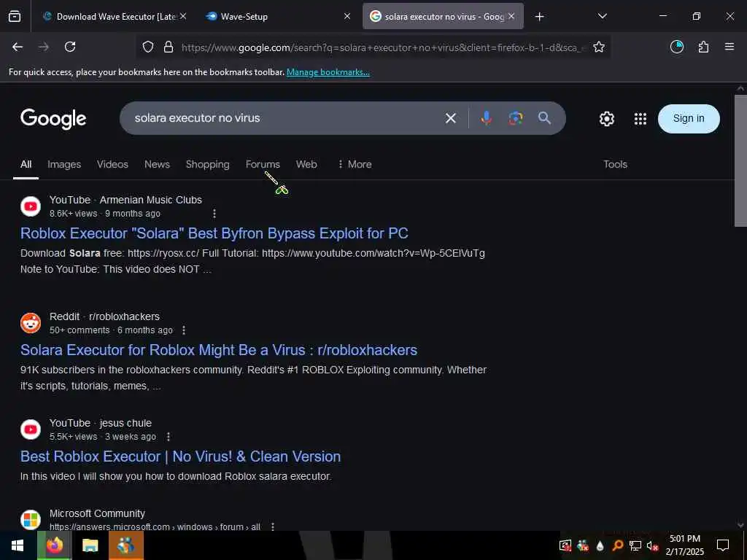Select the Videos search tab
The image size is (747, 560).
pyautogui.click(x=112, y=164)
